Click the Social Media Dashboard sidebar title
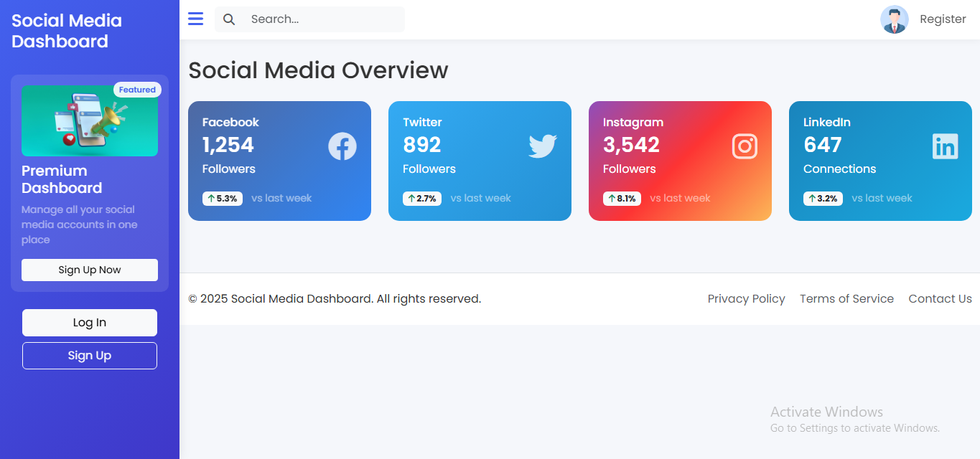Screen dimensions: 980x459 point(67,31)
